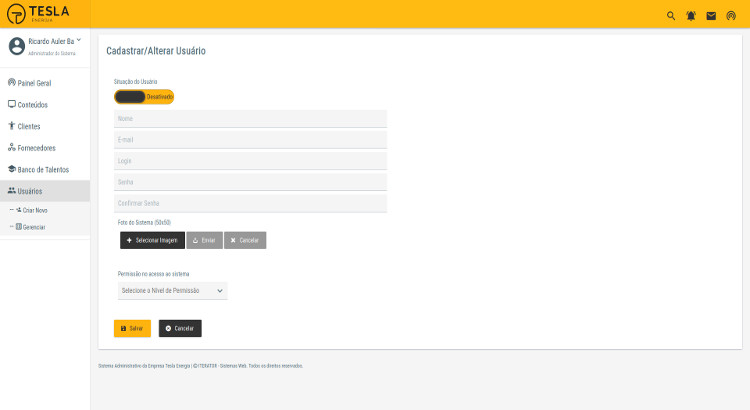Click the Painel Geral sidebar icon
The height and width of the screenshot is (410, 750).
[x=11, y=82]
